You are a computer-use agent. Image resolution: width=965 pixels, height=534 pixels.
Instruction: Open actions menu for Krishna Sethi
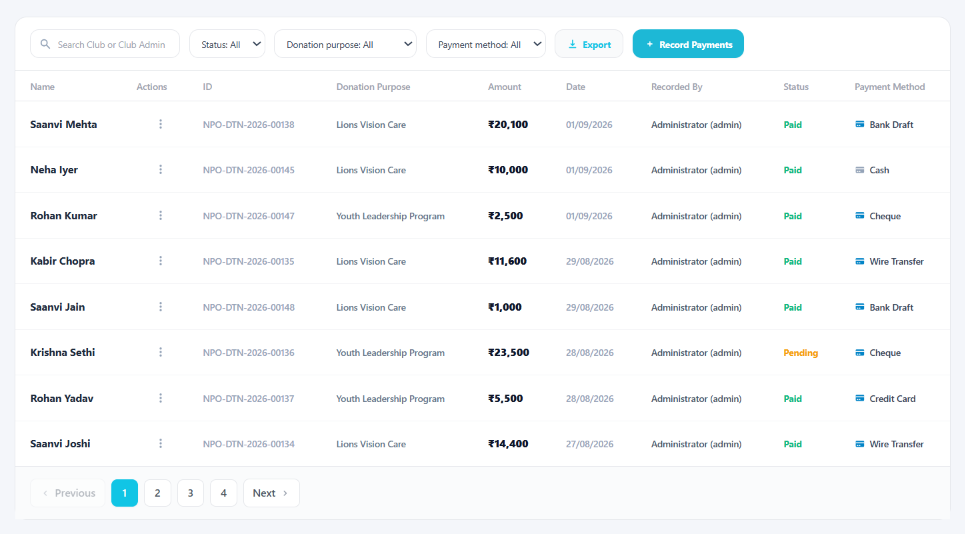click(161, 352)
